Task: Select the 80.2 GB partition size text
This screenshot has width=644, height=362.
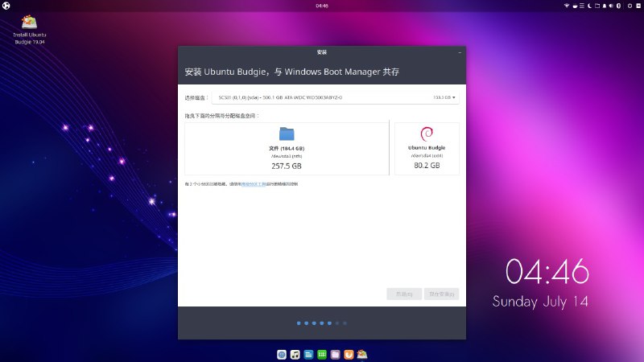Action: click(427, 166)
